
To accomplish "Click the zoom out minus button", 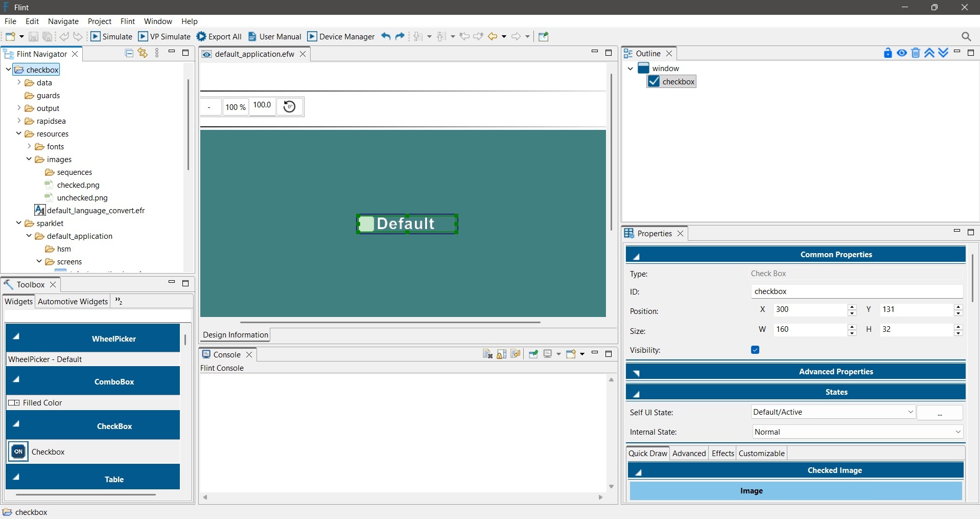I will click(x=209, y=107).
